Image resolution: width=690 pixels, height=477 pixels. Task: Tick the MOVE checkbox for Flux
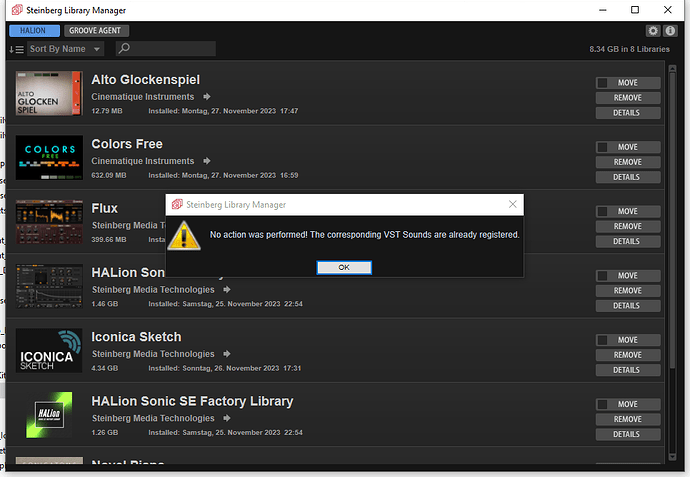click(x=602, y=211)
